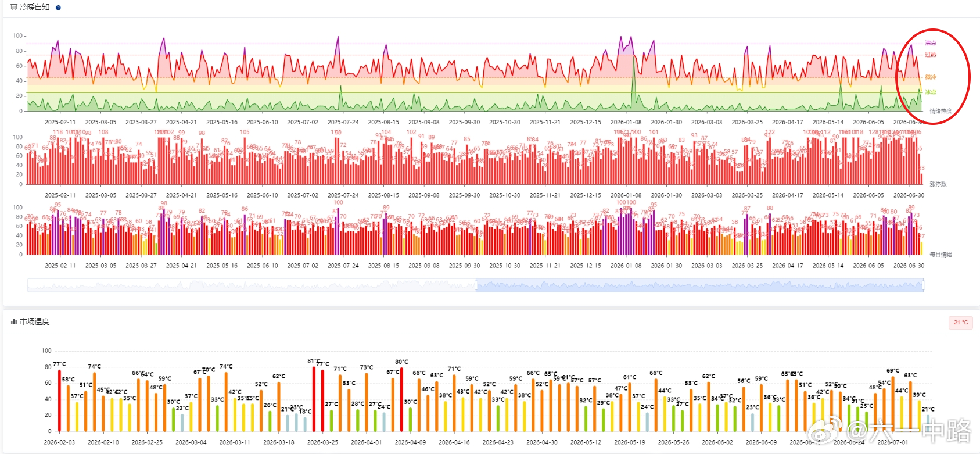Click the left handle of the zoom slider
Screen dimensions: 980x454
[476, 285]
